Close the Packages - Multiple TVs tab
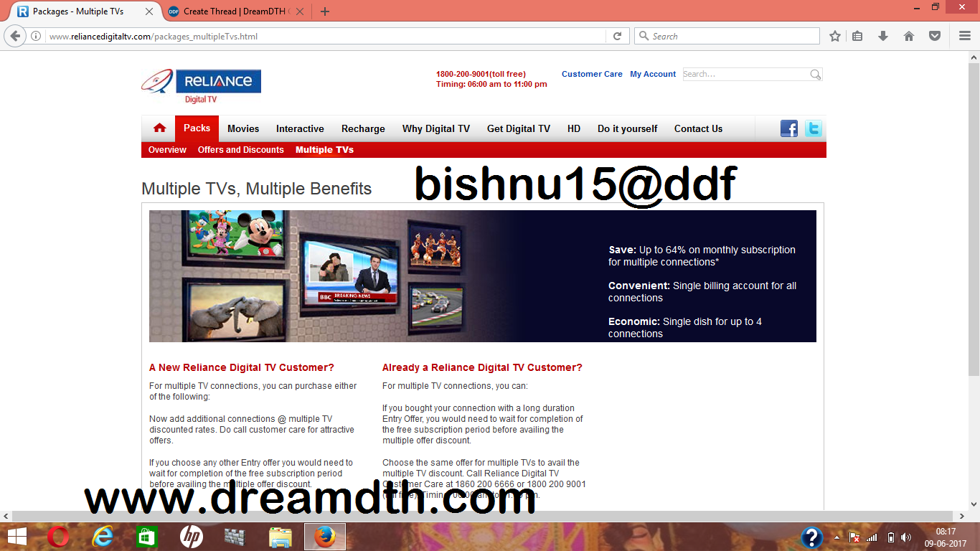Screen dimensions: 980x551 [x=149, y=11]
